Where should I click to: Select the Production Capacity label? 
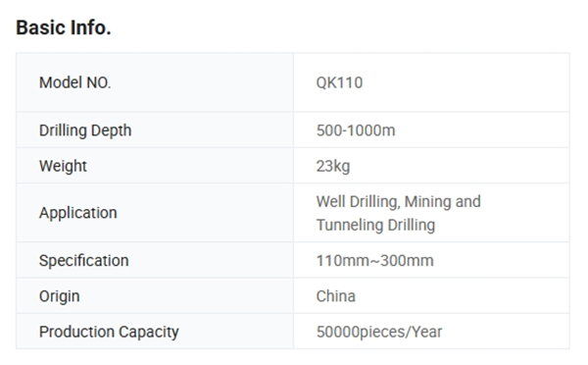click(x=109, y=332)
